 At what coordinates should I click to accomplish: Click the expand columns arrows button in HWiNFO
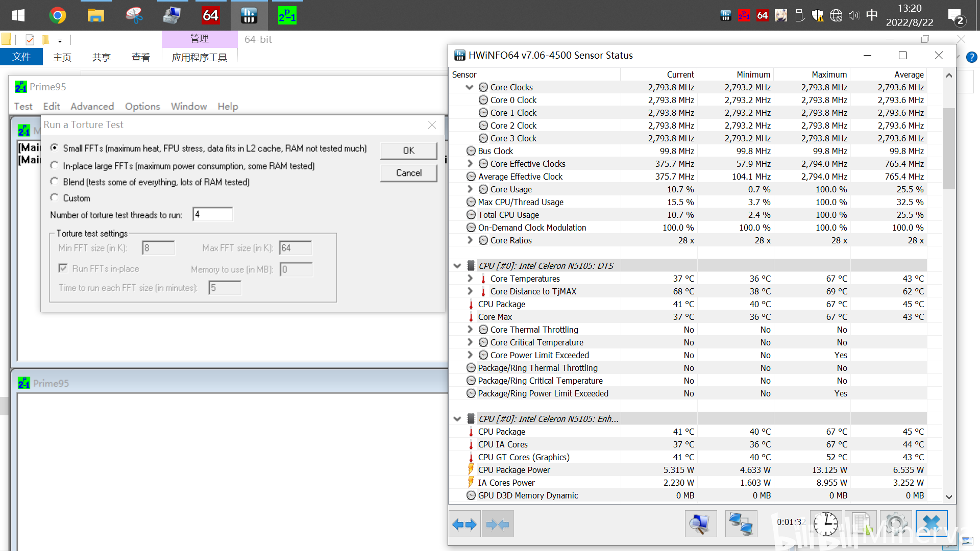click(464, 524)
